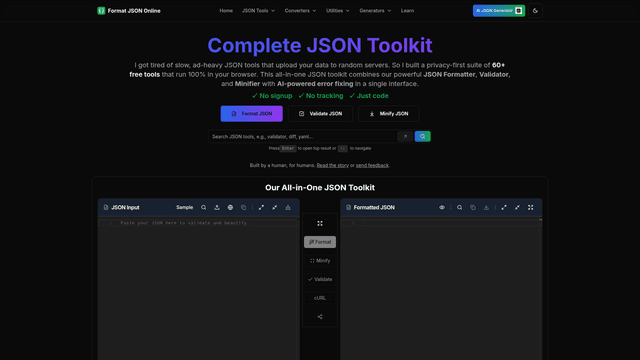Image resolution: width=640 pixels, height=360 pixels.
Task: Click the cURL button
Action: [320, 298]
